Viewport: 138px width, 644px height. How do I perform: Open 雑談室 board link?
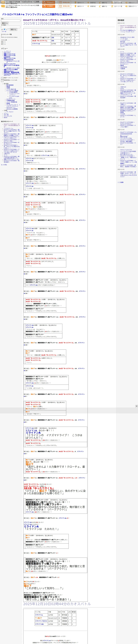pos(8,87)
